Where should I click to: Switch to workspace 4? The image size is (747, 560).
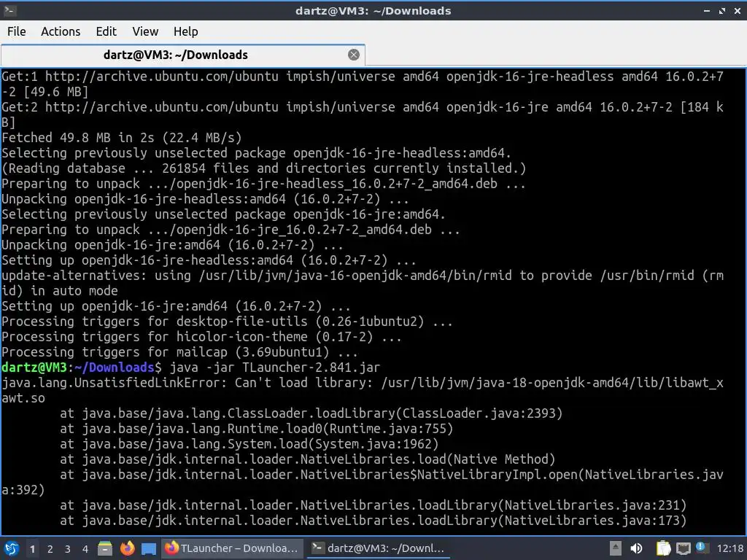point(85,549)
